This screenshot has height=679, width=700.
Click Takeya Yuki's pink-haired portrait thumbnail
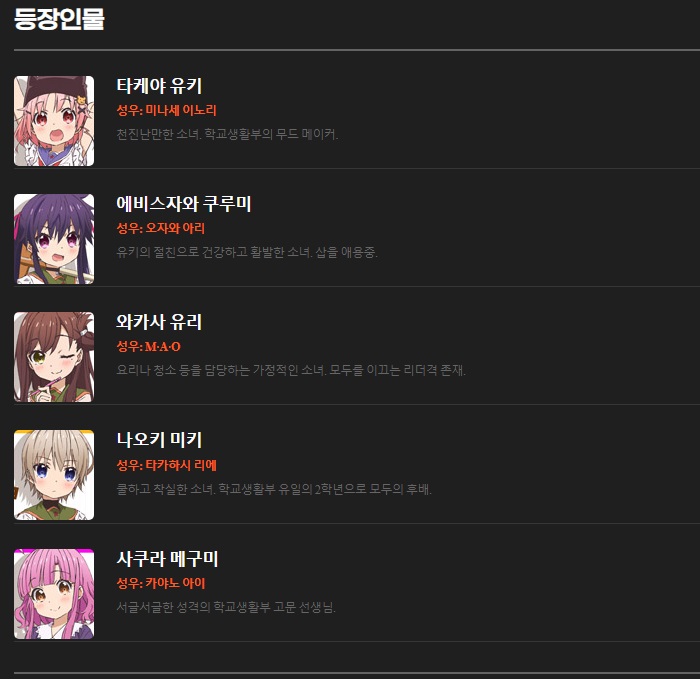coord(54,121)
